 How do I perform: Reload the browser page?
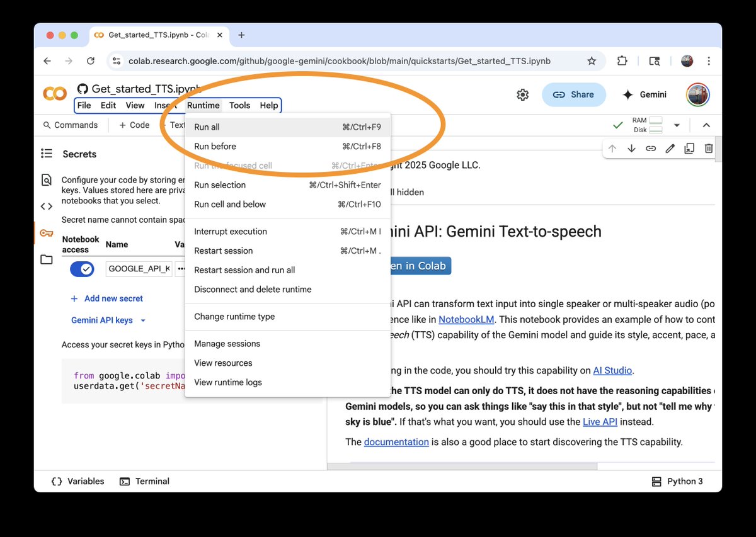[x=91, y=61]
